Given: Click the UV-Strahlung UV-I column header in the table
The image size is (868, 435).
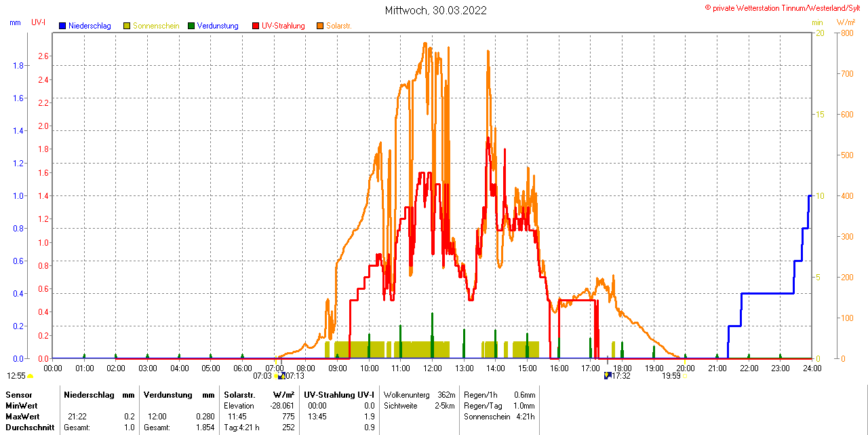Looking at the screenshot, I should point(338,394).
